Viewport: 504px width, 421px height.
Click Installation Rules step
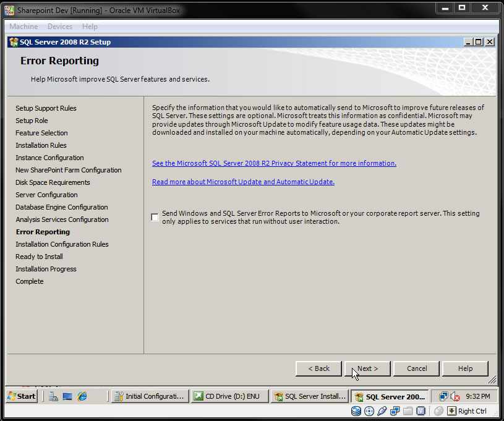click(x=41, y=145)
